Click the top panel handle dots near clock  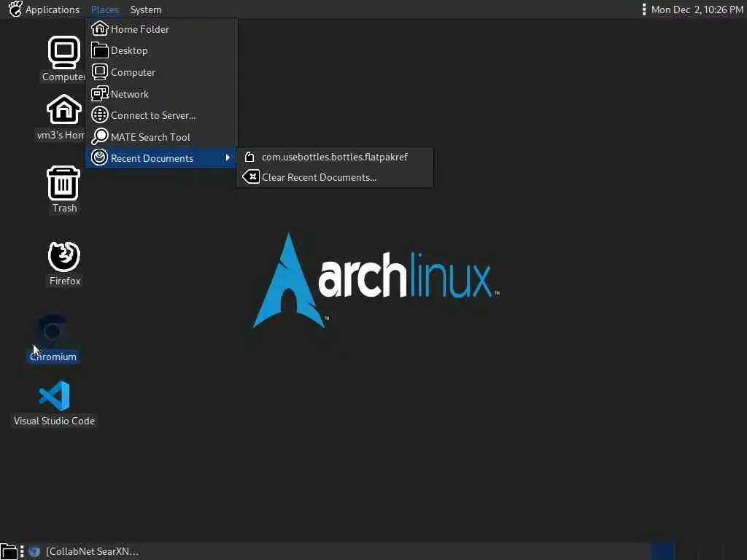coord(643,9)
